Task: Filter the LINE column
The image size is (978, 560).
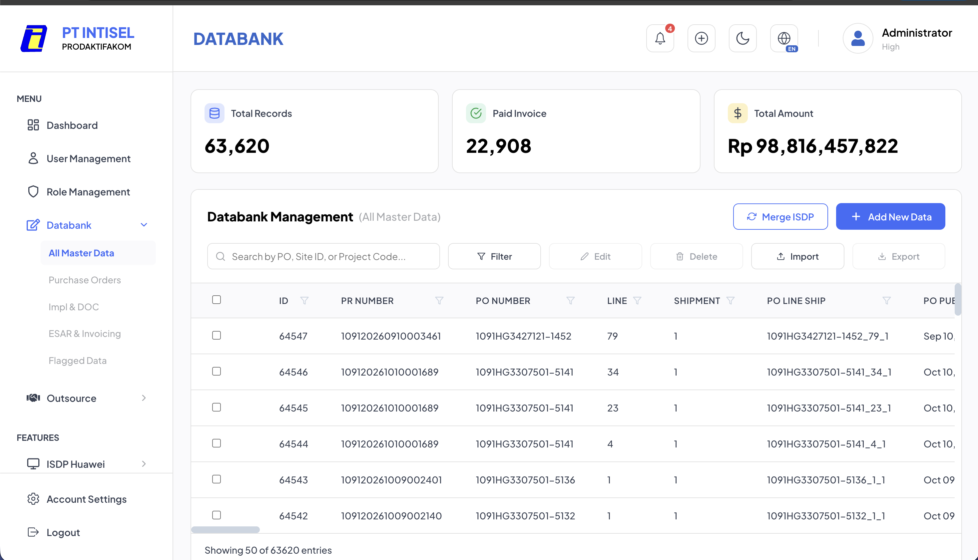Action: (x=637, y=300)
